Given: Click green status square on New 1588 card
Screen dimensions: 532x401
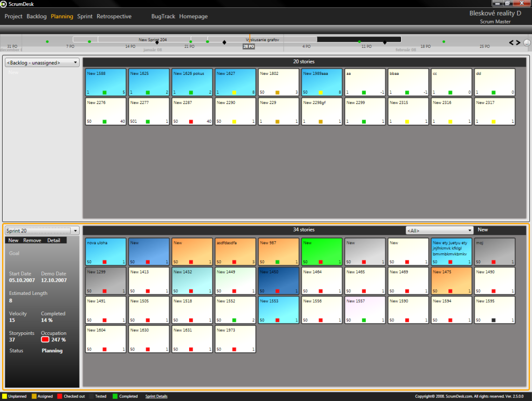Looking at the screenshot, I should point(104,93).
